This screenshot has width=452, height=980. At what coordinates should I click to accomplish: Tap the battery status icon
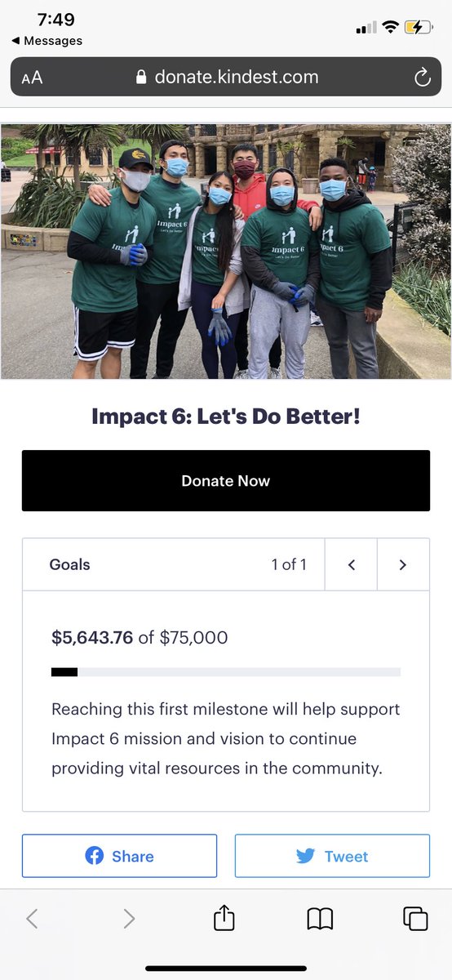point(418,27)
